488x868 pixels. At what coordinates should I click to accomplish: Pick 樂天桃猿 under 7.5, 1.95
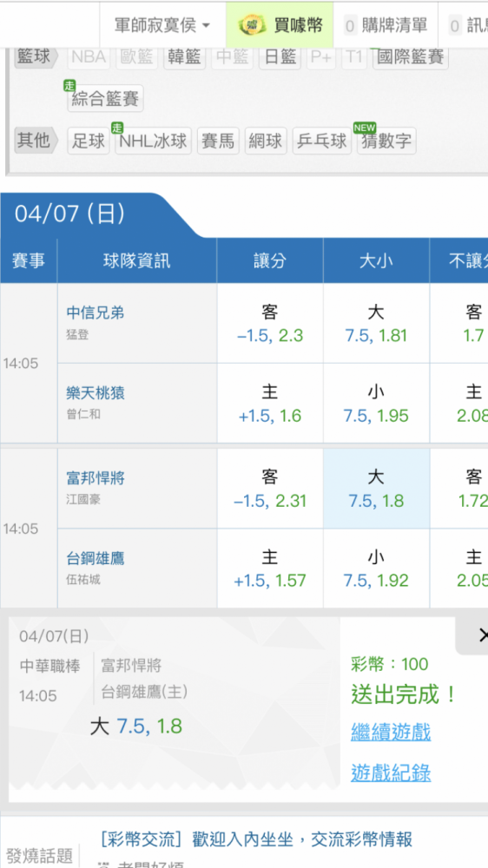[x=376, y=403]
